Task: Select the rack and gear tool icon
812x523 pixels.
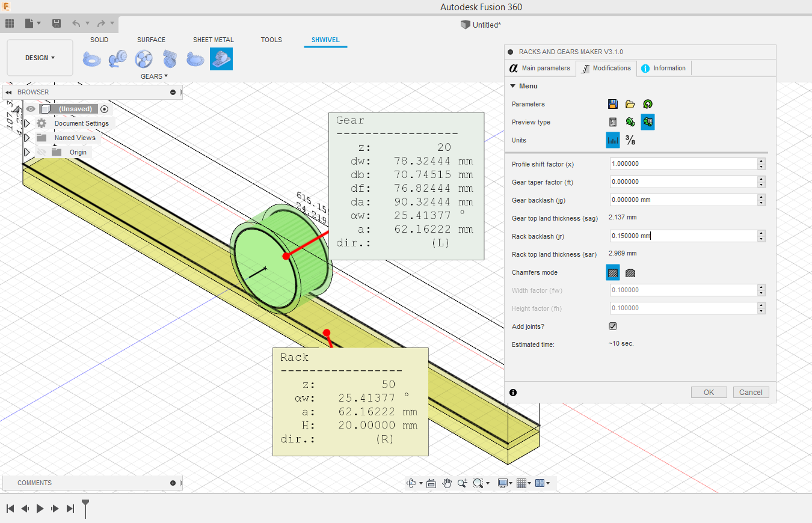Action: (221, 59)
